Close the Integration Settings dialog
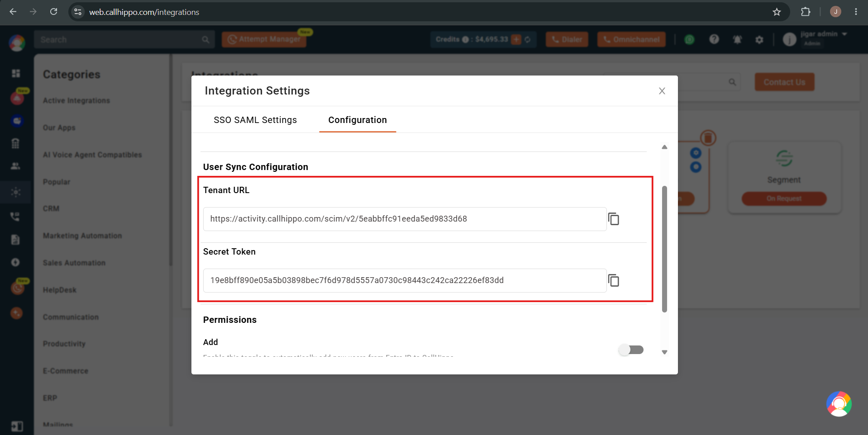The width and height of the screenshot is (868, 435). [x=662, y=91]
